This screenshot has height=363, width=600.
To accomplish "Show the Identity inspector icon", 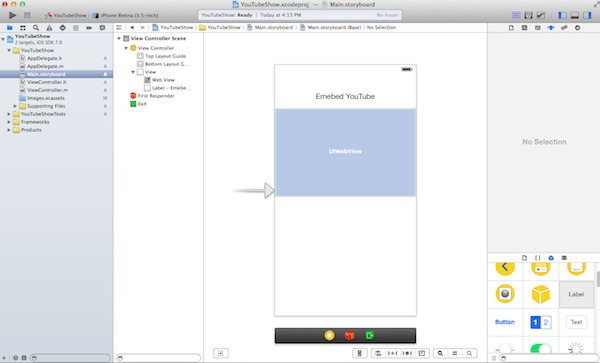I will [x=538, y=28].
